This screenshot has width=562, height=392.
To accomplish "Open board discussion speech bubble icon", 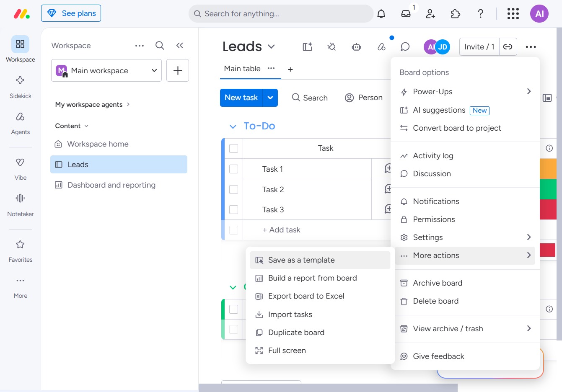I will tap(405, 47).
